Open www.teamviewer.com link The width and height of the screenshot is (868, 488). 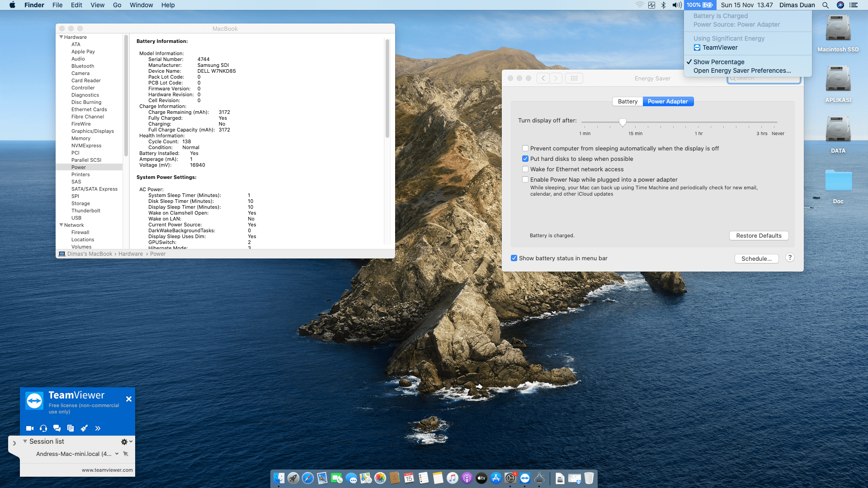point(107,470)
